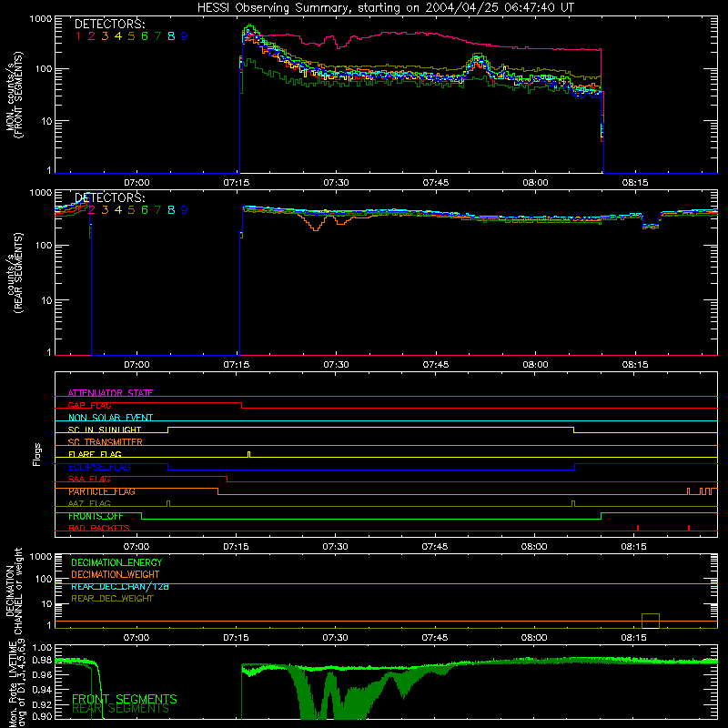728x728 pixels.
Task: Click the DECIMATION CHANNEL or weight axis label
Action: (x=14, y=591)
